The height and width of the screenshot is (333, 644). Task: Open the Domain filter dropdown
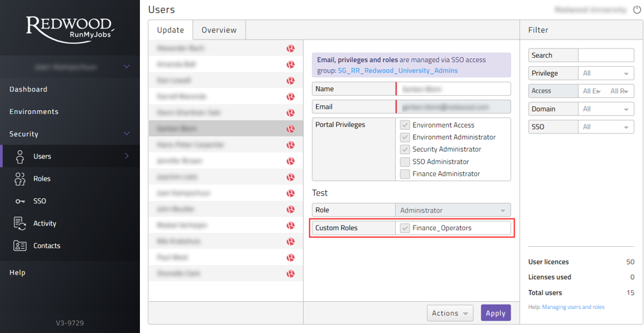606,109
